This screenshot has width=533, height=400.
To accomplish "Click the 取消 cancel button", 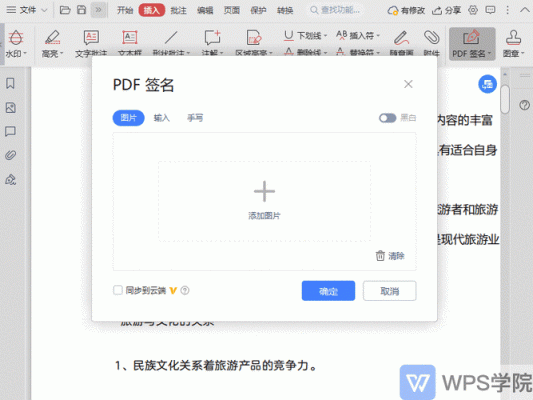I will tap(390, 291).
